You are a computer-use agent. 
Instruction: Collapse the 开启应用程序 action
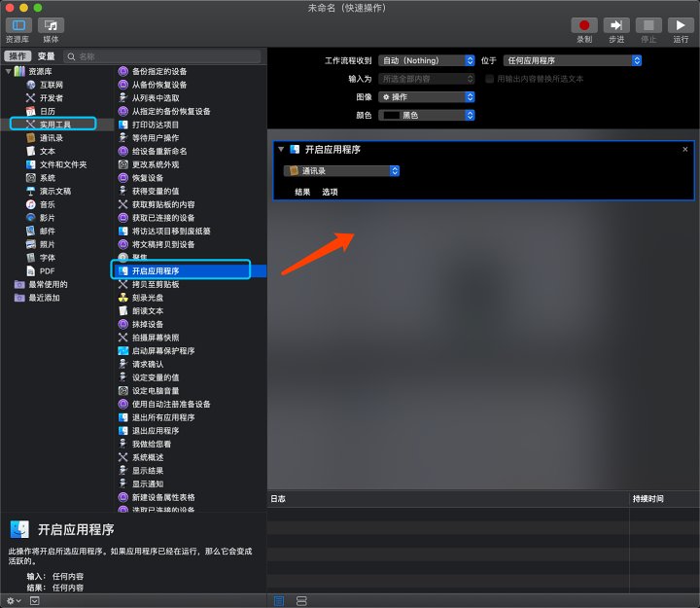pyautogui.click(x=281, y=149)
